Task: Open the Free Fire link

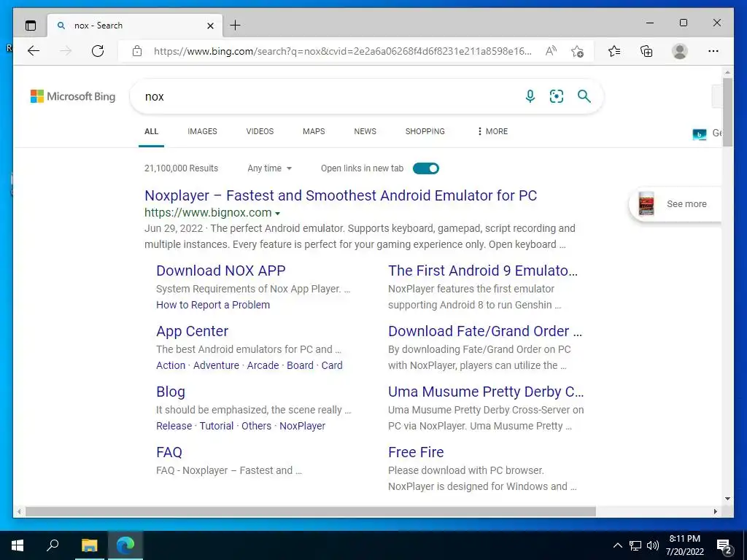Action: pyautogui.click(x=416, y=452)
